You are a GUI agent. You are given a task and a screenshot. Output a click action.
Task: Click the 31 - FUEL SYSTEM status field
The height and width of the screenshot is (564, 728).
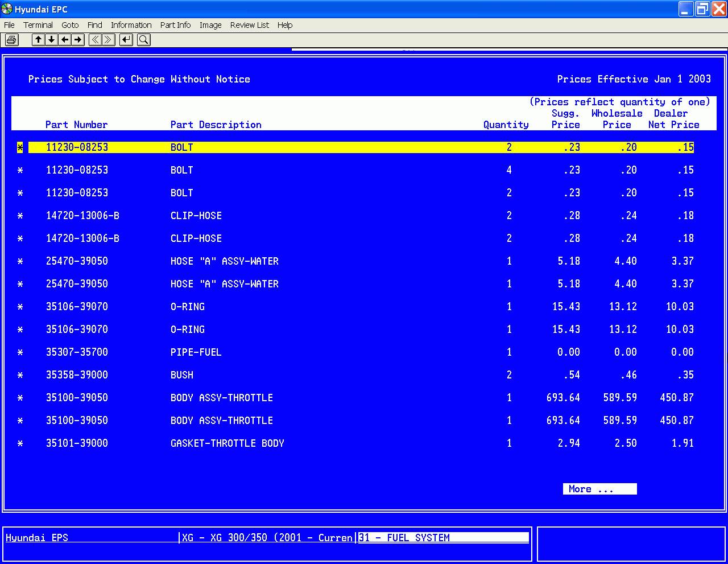click(x=444, y=537)
